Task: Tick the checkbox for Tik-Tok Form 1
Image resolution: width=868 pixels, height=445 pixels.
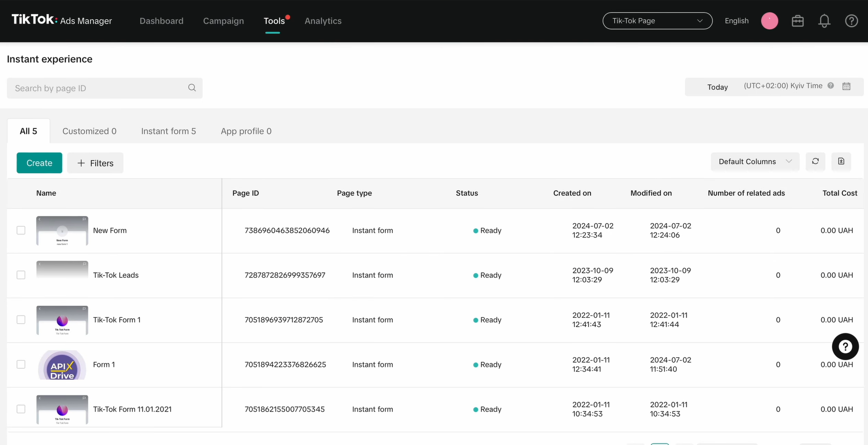Action: [21, 319]
